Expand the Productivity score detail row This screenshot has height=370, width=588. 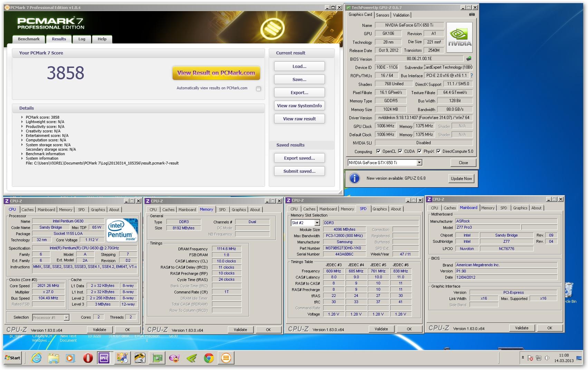(22, 127)
